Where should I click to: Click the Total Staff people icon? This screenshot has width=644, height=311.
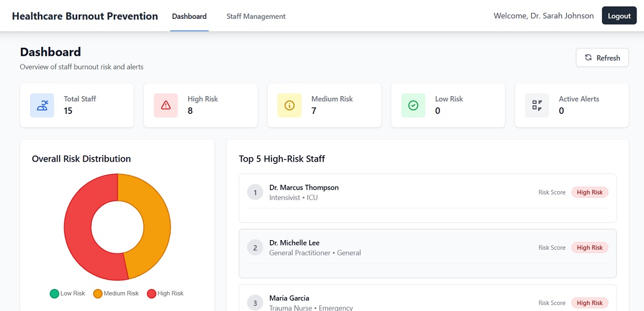click(42, 105)
